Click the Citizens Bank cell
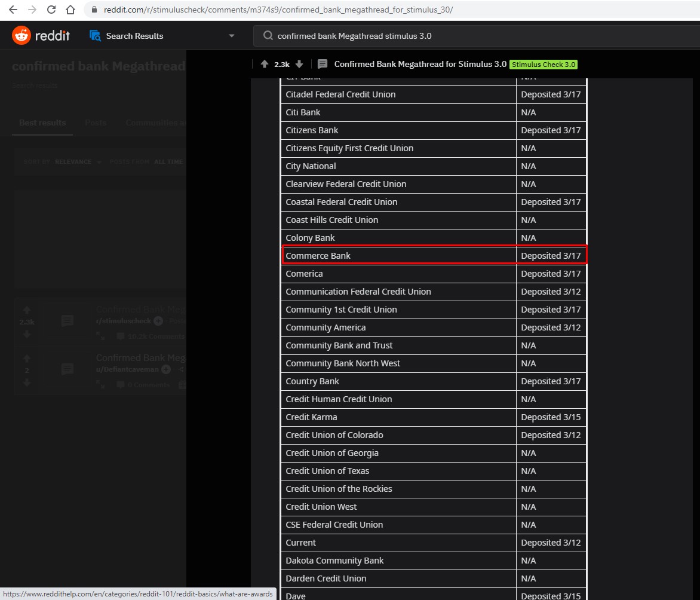Image resolution: width=700 pixels, height=600 pixels. click(x=398, y=130)
